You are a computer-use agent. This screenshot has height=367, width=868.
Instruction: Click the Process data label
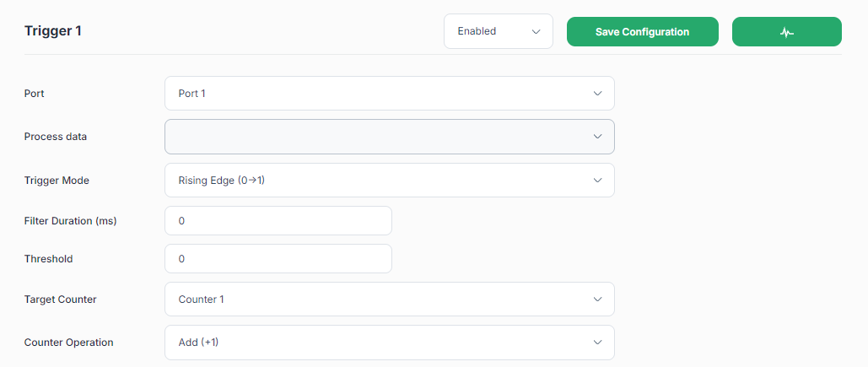56,137
